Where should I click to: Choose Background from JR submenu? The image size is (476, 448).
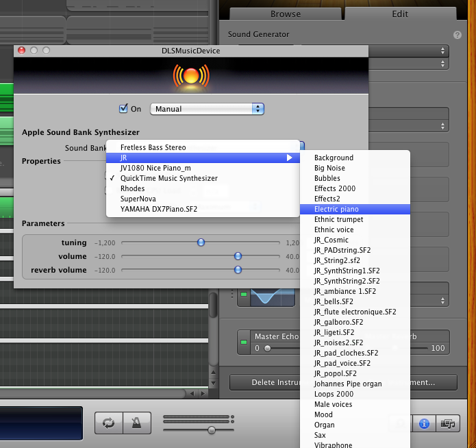(x=355, y=158)
